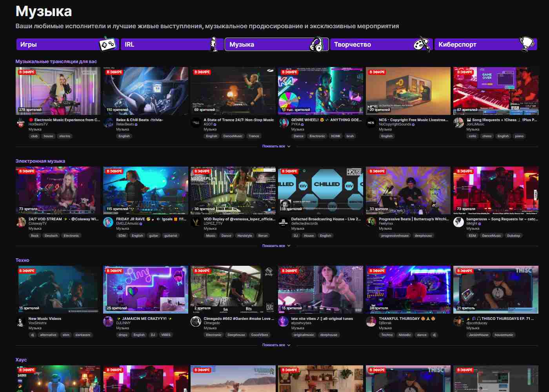Select the Музыка category tab
The image size is (549, 392).
276,44
